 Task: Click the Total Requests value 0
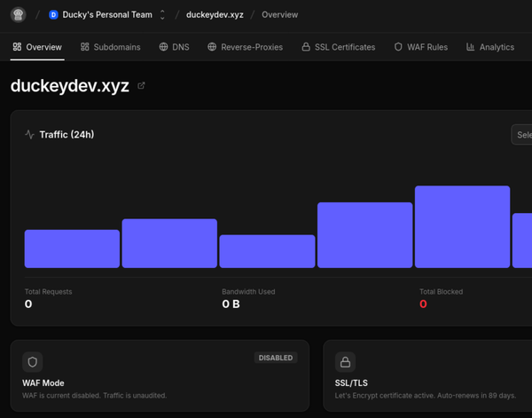28,304
